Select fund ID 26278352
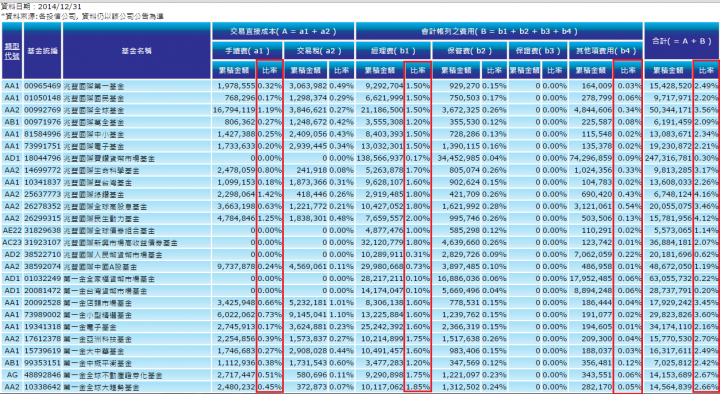This screenshot has width=720, height=394. (42, 207)
